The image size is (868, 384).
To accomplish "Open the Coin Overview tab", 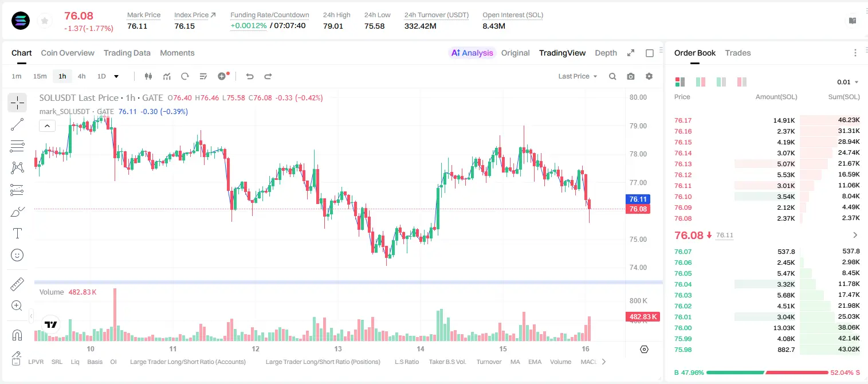I will click(x=68, y=53).
